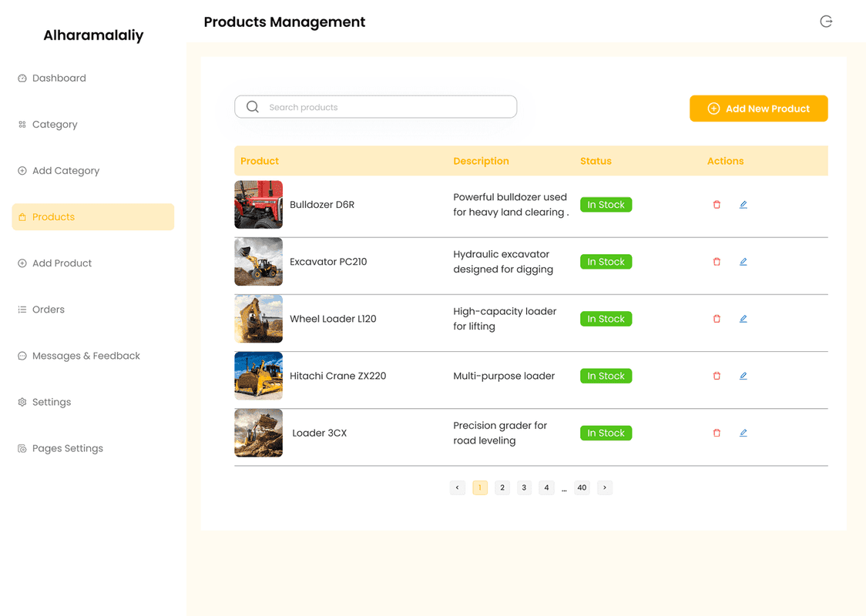This screenshot has height=616, width=866.
Task: Edit the Excavator PC210 product
Action: point(743,262)
